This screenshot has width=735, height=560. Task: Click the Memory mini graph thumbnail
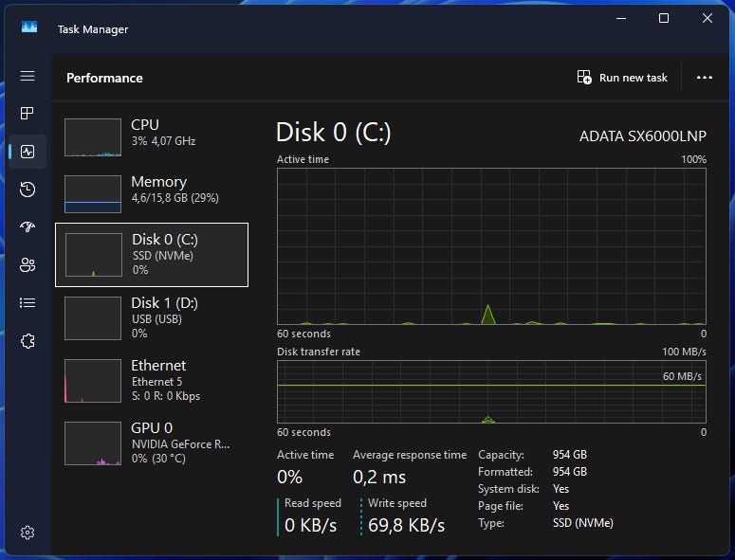tap(93, 194)
